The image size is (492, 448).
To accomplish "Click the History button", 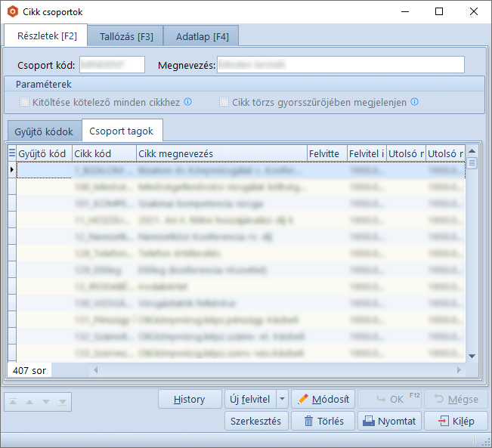I will pyautogui.click(x=189, y=399).
